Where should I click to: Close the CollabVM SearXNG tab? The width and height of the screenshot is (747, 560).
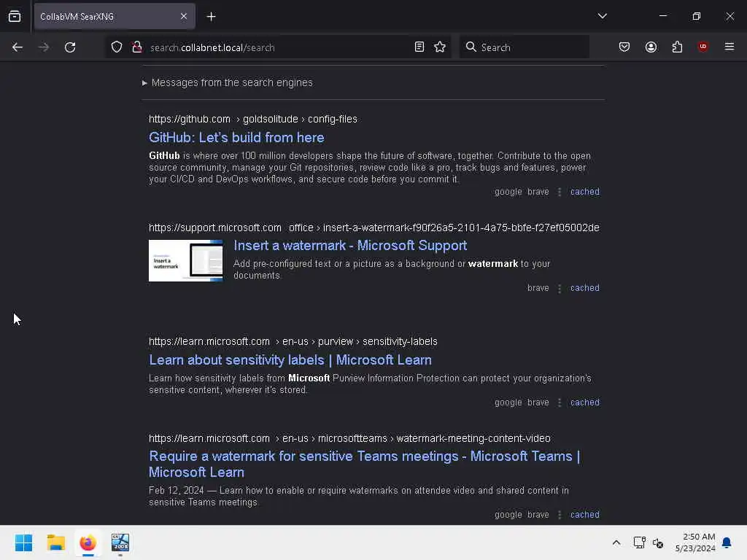coord(183,17)
